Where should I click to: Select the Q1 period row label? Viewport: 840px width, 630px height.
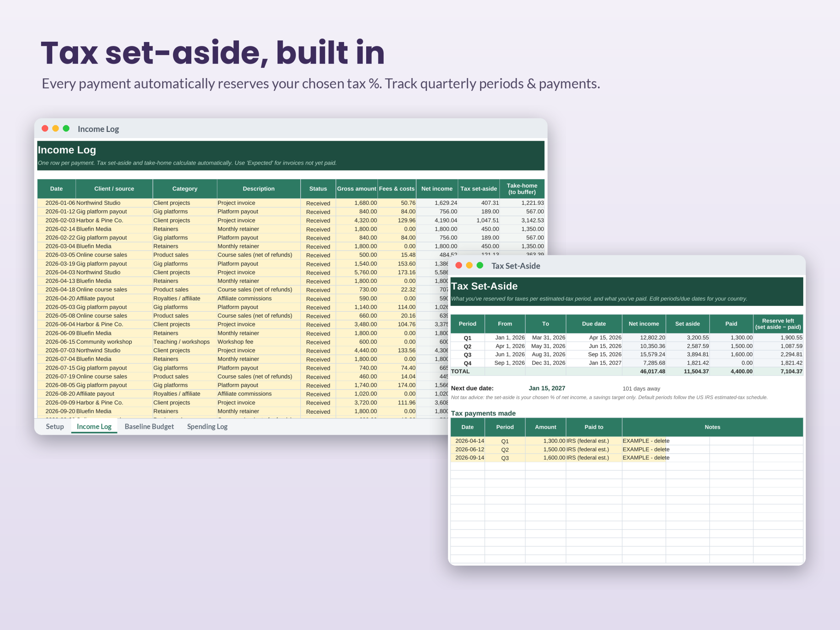[x=468, y=338]
